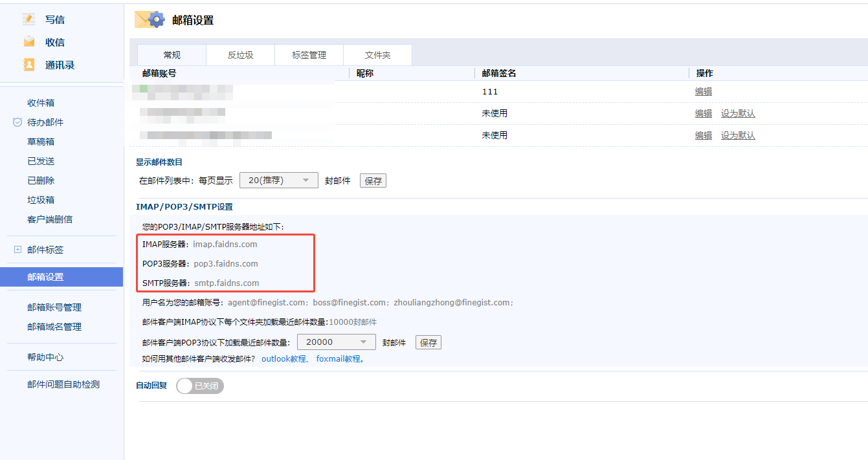Switch to 反垃圾 tab
Screen dimensions: 868x460
pos(241,55)
